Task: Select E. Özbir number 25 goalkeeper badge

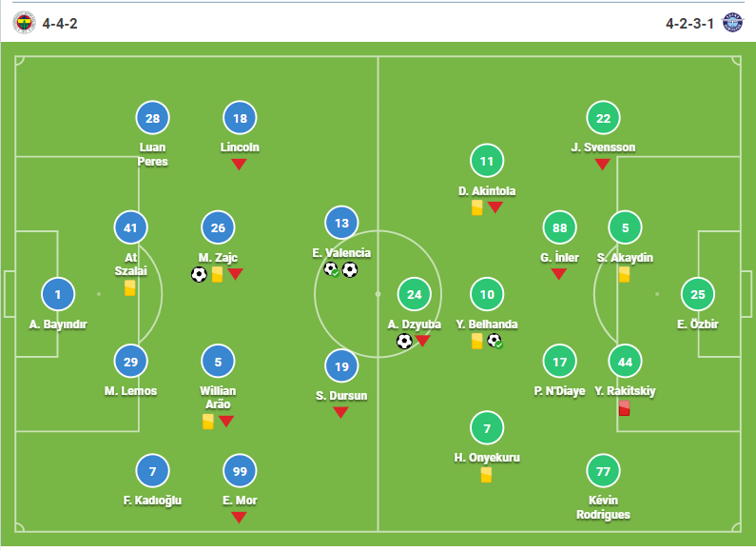Action: point(698,294)
